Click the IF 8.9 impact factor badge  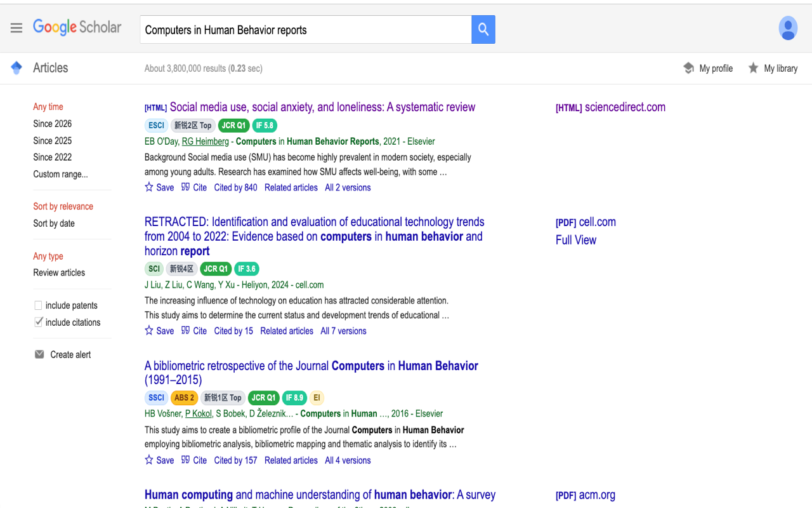pyautogui.click(x=294, y=398)
